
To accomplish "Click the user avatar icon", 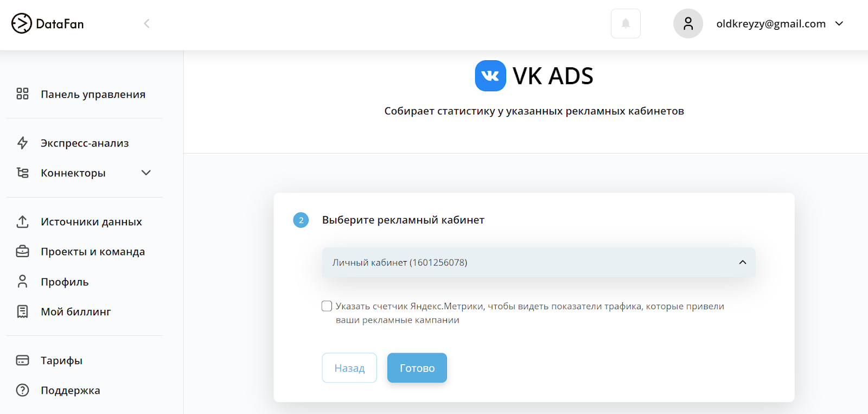I will [x=688, y=23].
